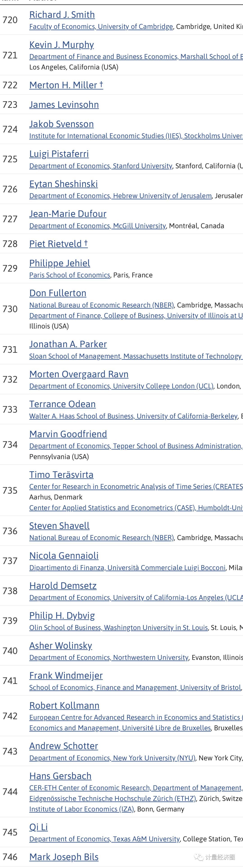Open Frank Windmeijer's author page

(66, 676)
